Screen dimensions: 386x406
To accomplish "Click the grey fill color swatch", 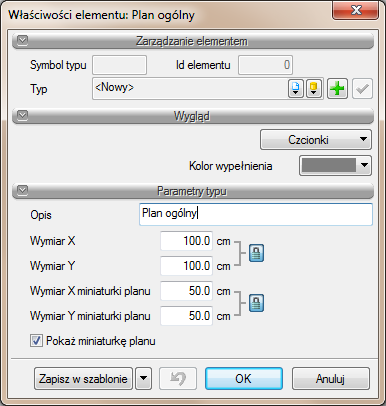I will (329, 165).
